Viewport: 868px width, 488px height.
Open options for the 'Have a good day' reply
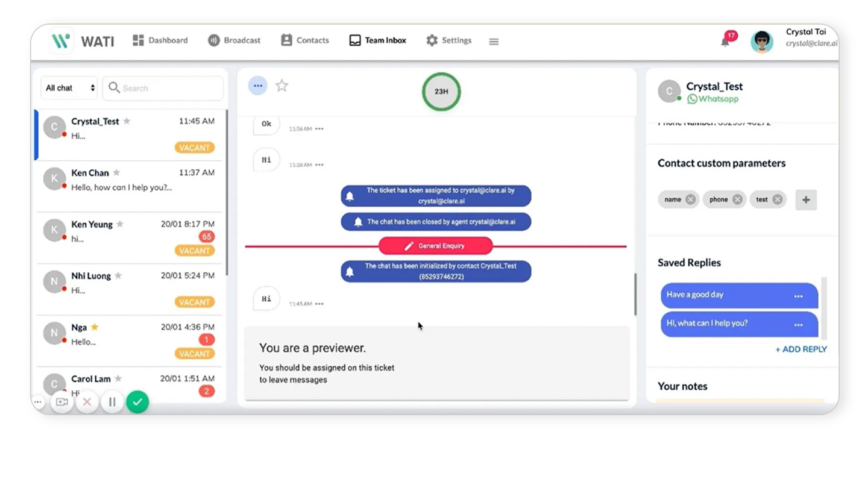coord(798,296)
